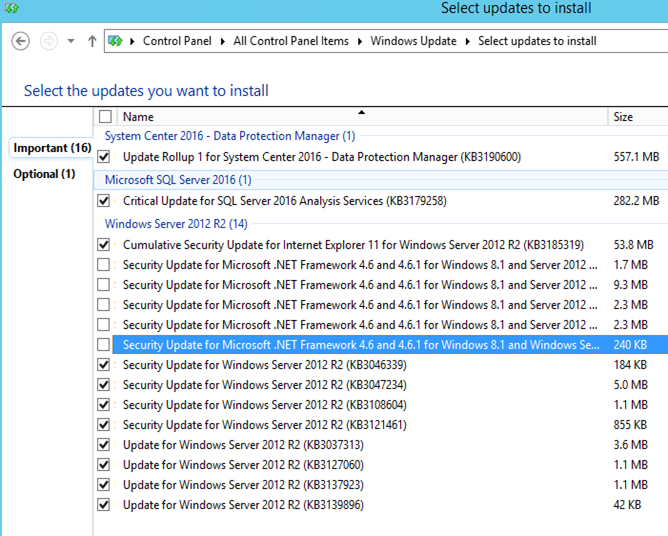
Task: Go back with the Back arrow button
Action: click(20, 41)
